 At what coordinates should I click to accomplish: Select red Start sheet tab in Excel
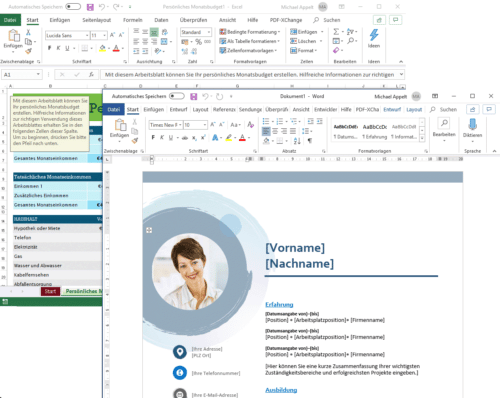(50, 291)
